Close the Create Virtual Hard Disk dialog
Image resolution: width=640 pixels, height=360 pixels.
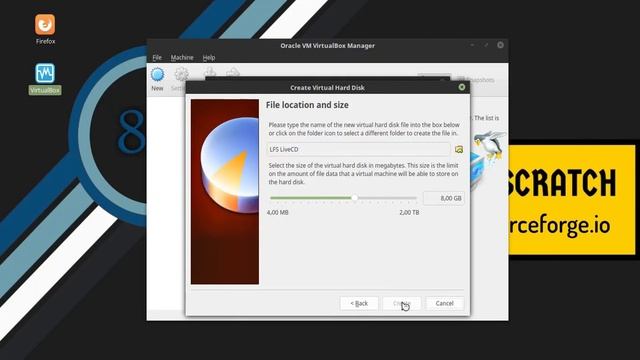click(x=462, y=87)
